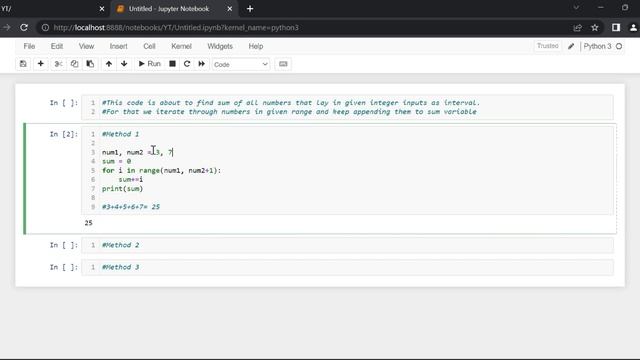640x360 pixels.
Task: Reload the page with the refresh icon
Action: [24, 27]
